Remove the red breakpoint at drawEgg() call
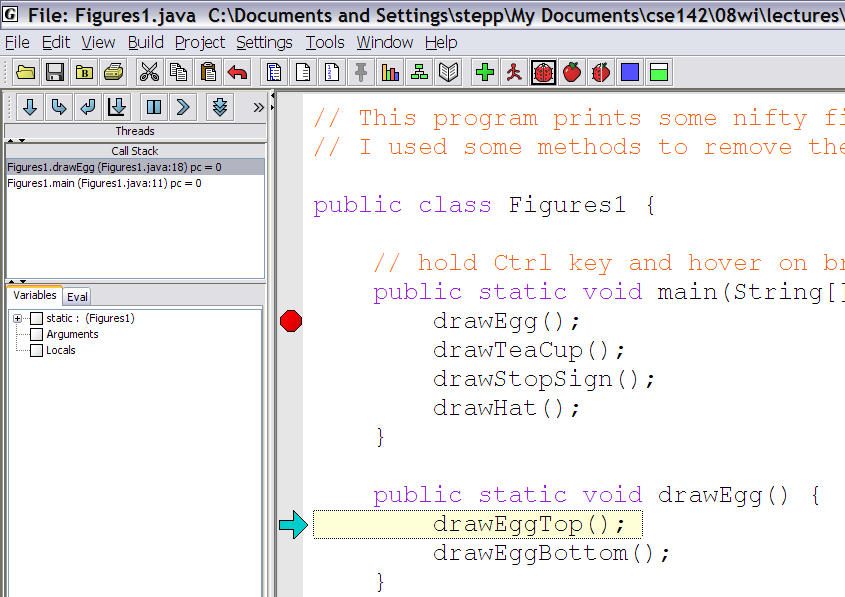The height and width of the screenshot is (597, 845). click(291, 321)
